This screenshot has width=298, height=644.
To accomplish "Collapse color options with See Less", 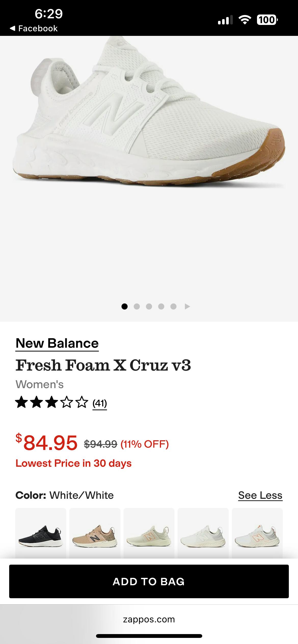I will coord(260,495).
